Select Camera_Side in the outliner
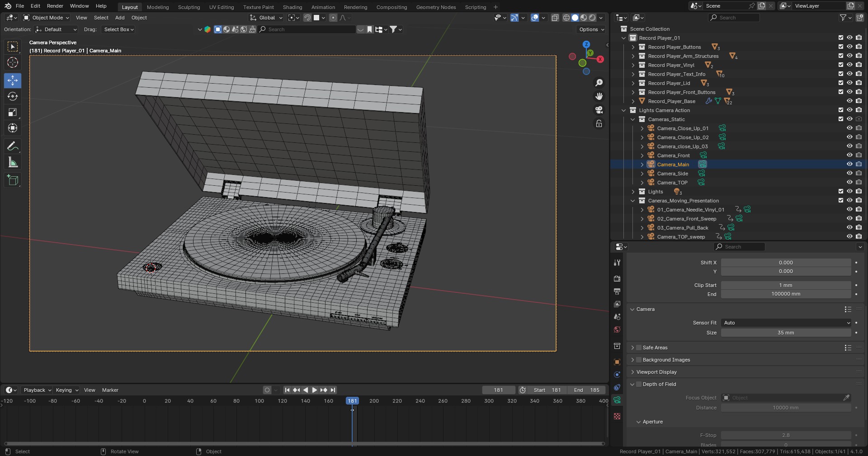Viewport: 868px width, 456px height. click(x=672, y=174)
